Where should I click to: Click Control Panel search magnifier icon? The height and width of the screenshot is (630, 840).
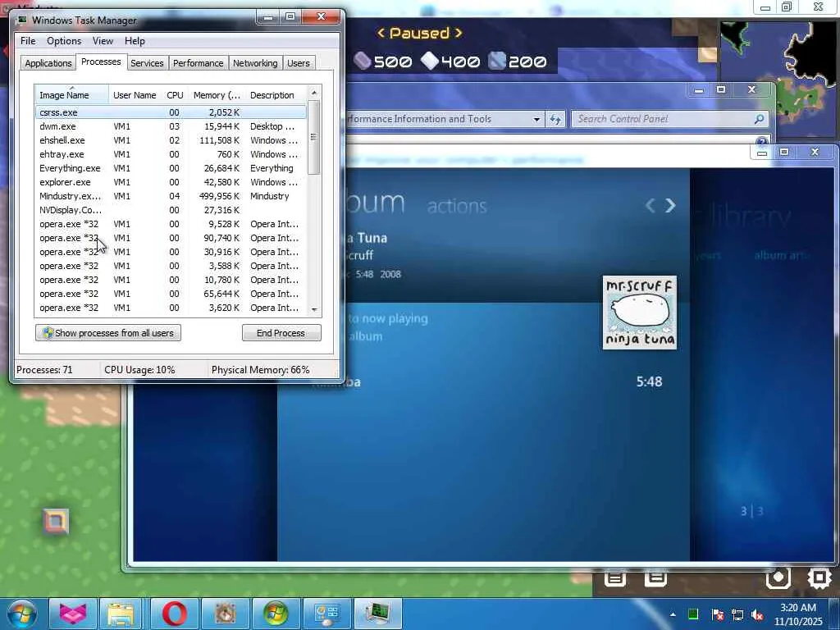[759, 119]
